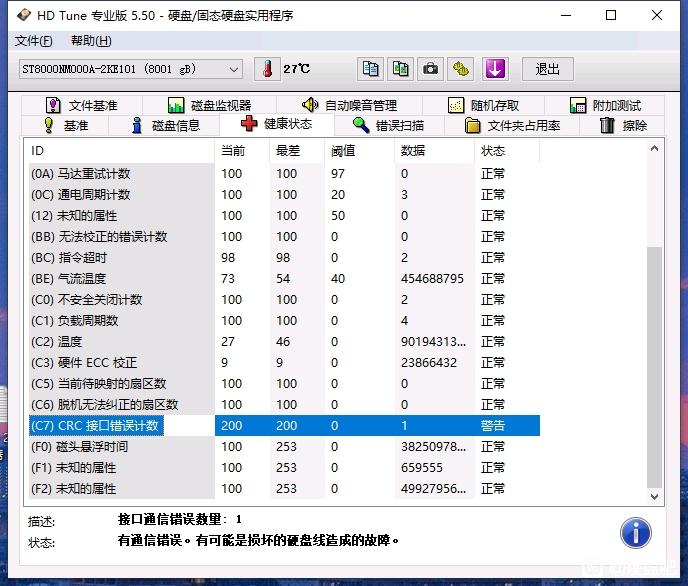
Task: Select the (F1) 未知的属性 row
Action: (x=284, y=468)
